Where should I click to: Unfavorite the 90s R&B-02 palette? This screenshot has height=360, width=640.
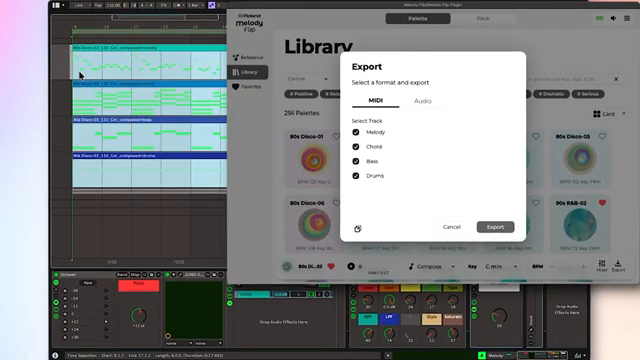coord(602,203)
